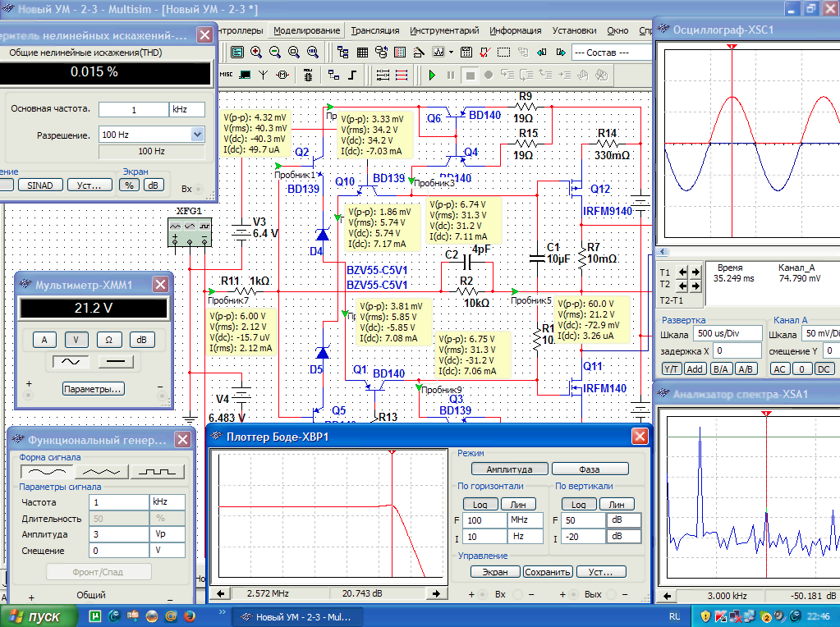840x627 pixels.
Task: Click the forward annotate arrow icon
Action: click(561, 52)
